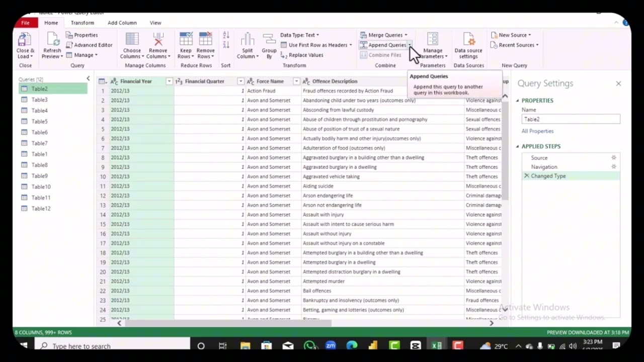Click the Close & Load icon
This screenshot has width=644, height=362.
pyautogui.click(x=25, y=40)
